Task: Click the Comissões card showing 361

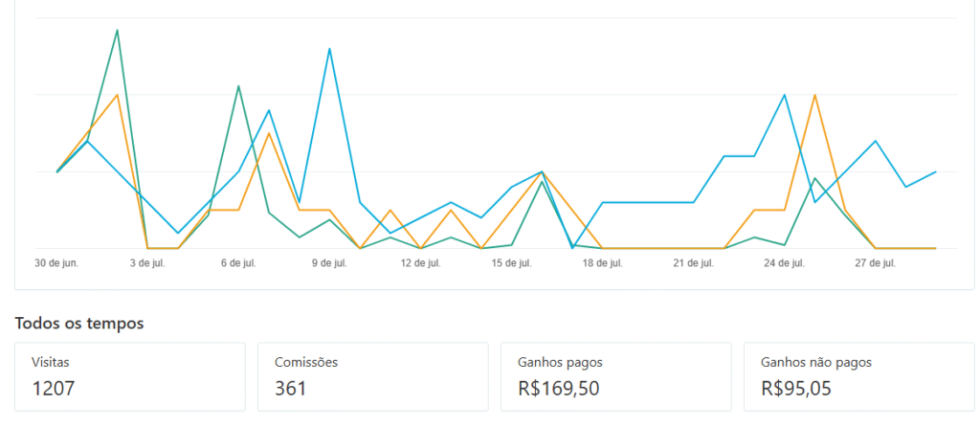Action: tap(372, 376)
